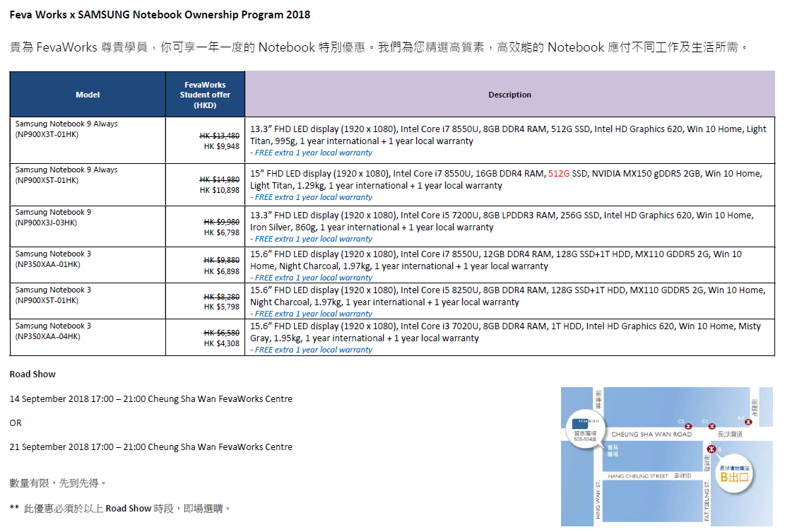The width and height of the screenshot is (785, 532).
Task: Click the orange 'B出口' exit bubble on map
Action: (734, 475)
